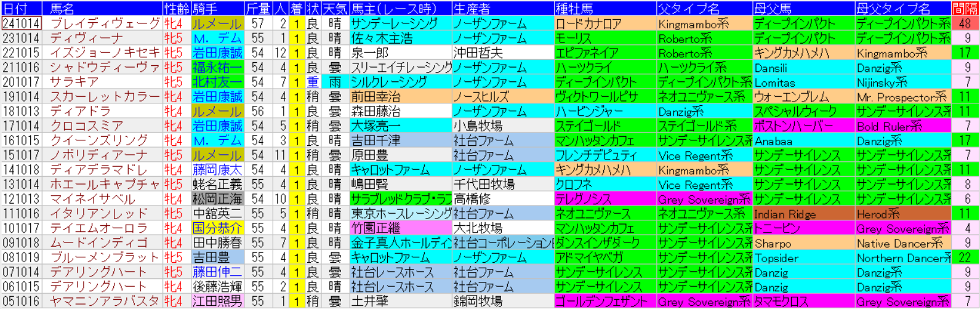Viewport: 980px width, 309px height.
Task: Select horse name クイーンズリング
Action: pyautogui.click(x=102, y=141)
